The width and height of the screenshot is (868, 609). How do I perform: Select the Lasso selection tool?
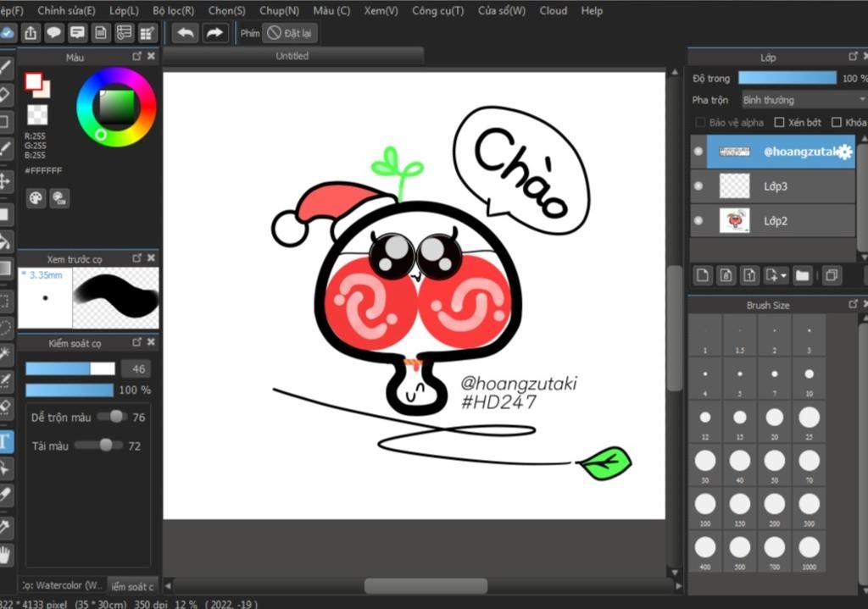(6, 328)
